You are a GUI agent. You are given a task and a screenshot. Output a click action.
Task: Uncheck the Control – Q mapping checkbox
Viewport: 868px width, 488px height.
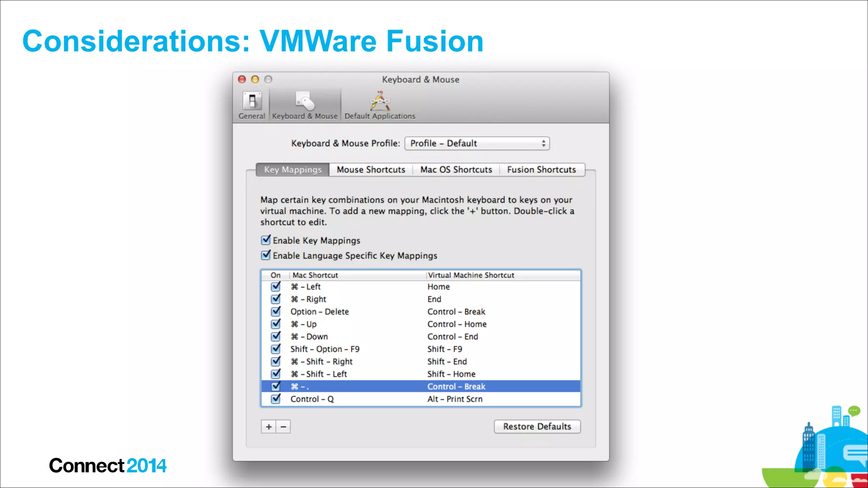coord(275,399)
